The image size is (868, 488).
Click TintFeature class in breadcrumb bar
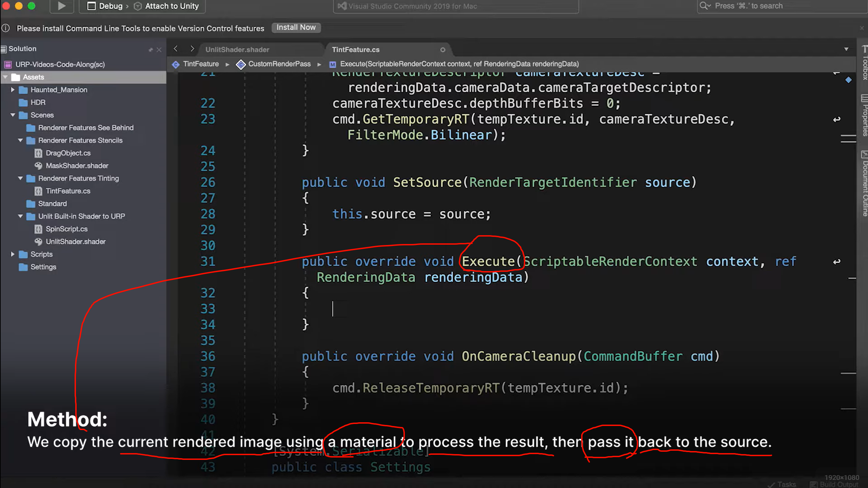coord(201,64)
